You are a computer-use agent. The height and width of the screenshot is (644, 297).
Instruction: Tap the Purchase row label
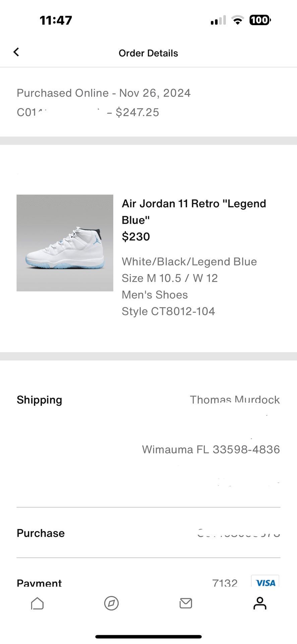click(x=41, y=533)
